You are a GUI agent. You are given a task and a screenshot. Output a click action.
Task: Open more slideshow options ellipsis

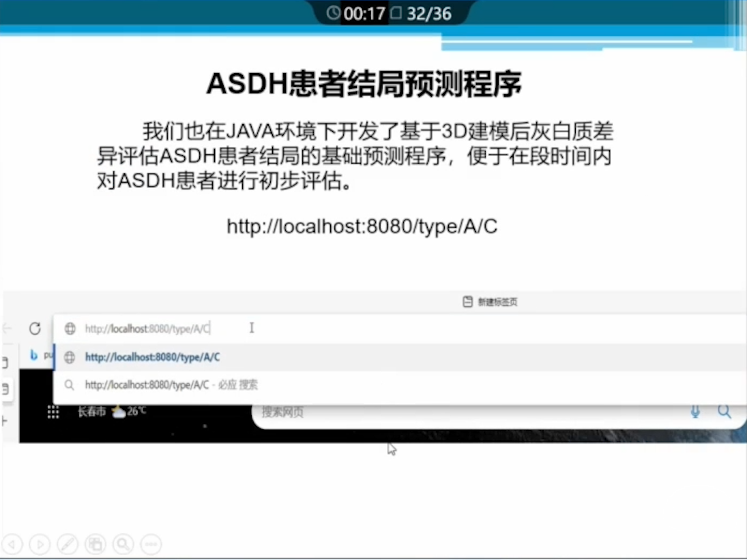click(x=151, y=544)
